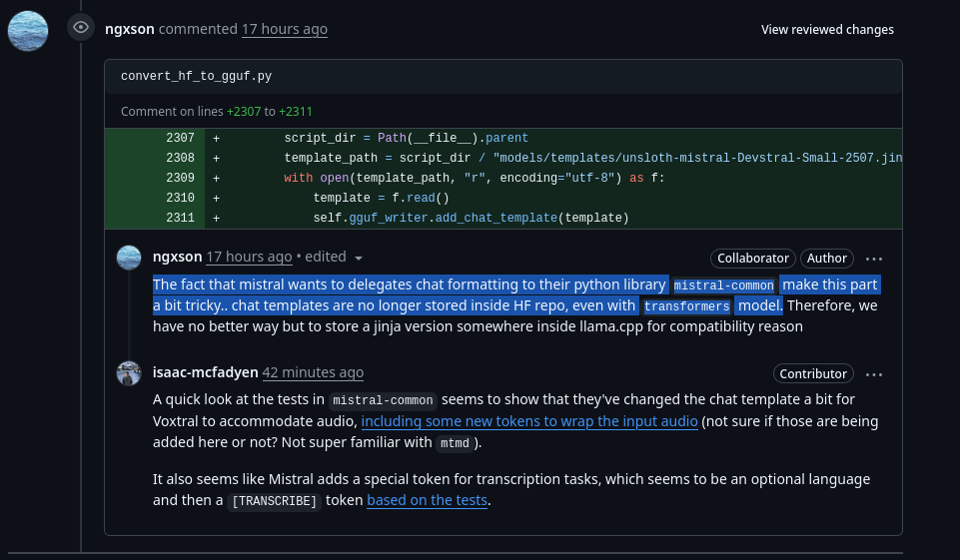Expand the edited history dropdown arrow

point(359,259)
